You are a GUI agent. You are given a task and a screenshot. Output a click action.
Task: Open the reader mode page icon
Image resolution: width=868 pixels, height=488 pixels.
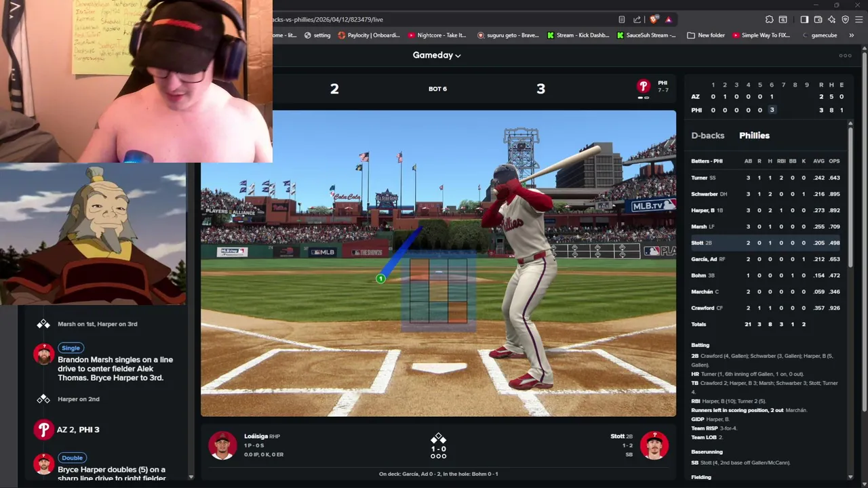(622, 20)
